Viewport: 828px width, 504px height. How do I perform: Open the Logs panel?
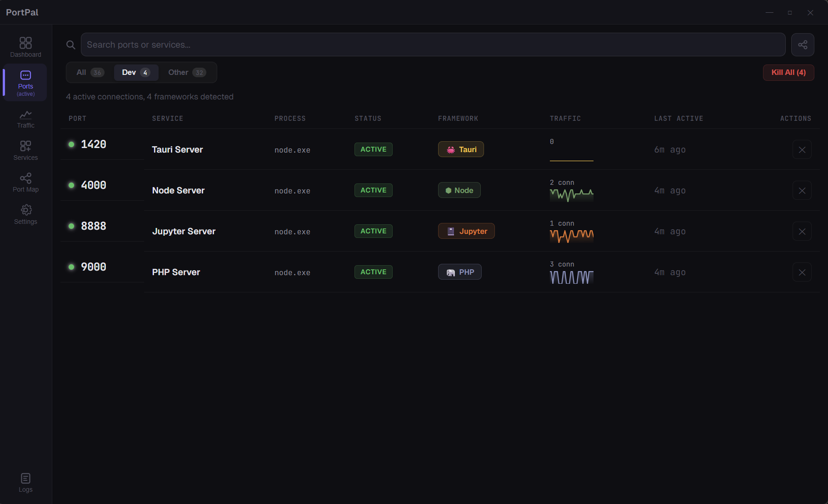pyautogui.click(x=25, y=482)
